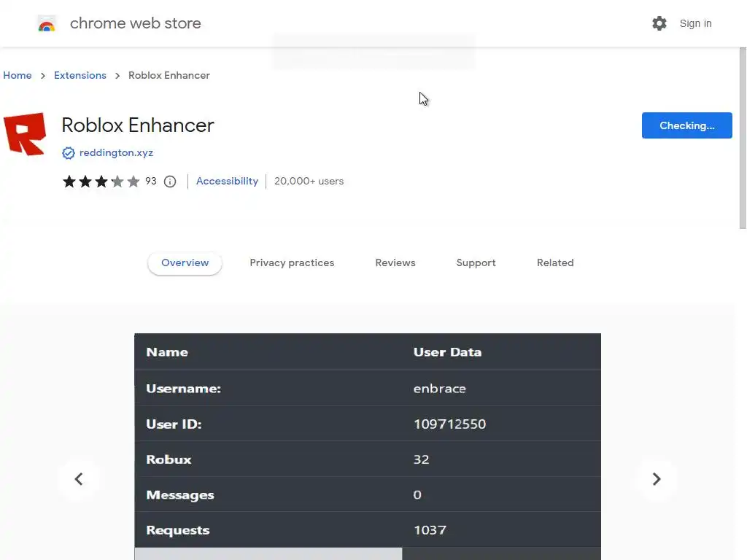Navigate to Home breadcrumb
The height and width of the screenshot is (560, 747).
click(x=18, y=75)
